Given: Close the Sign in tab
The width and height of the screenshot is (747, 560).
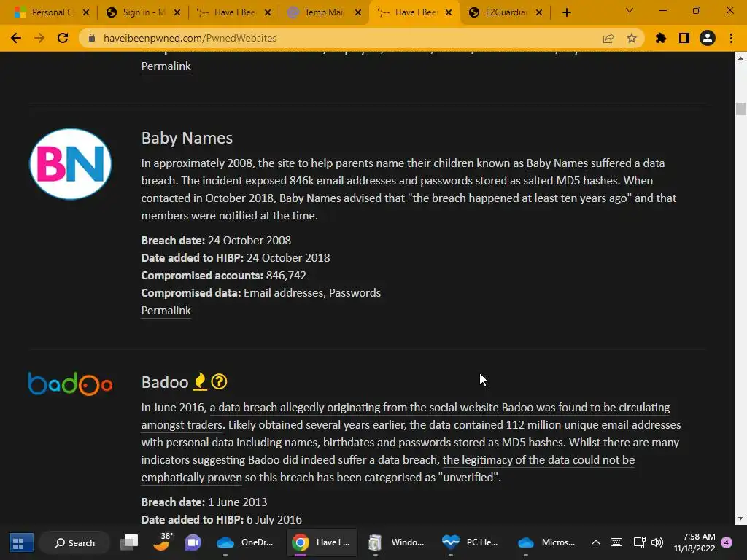Looking at the screenshot, I should 177,12.
